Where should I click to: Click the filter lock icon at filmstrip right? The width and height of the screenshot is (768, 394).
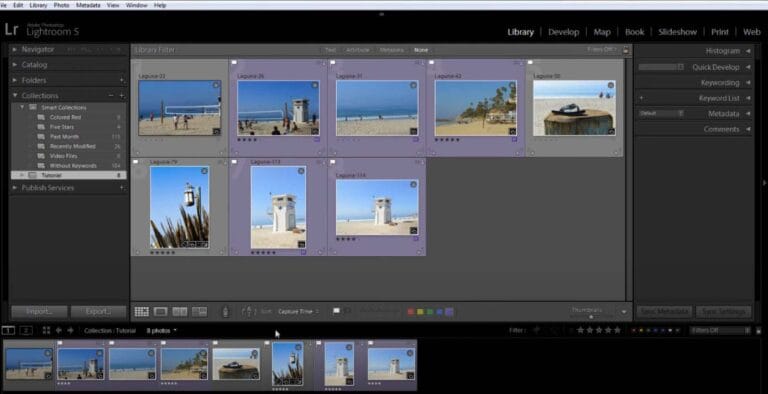(x=759, y=331)
